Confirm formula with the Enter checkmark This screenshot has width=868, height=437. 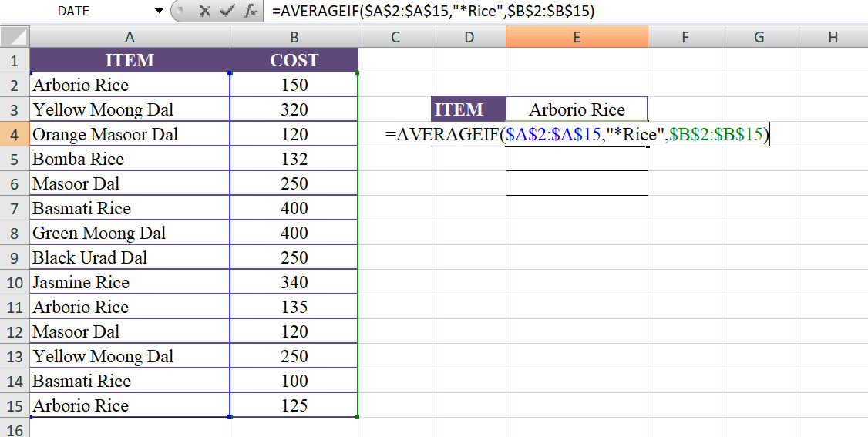(x=227, y=11)
